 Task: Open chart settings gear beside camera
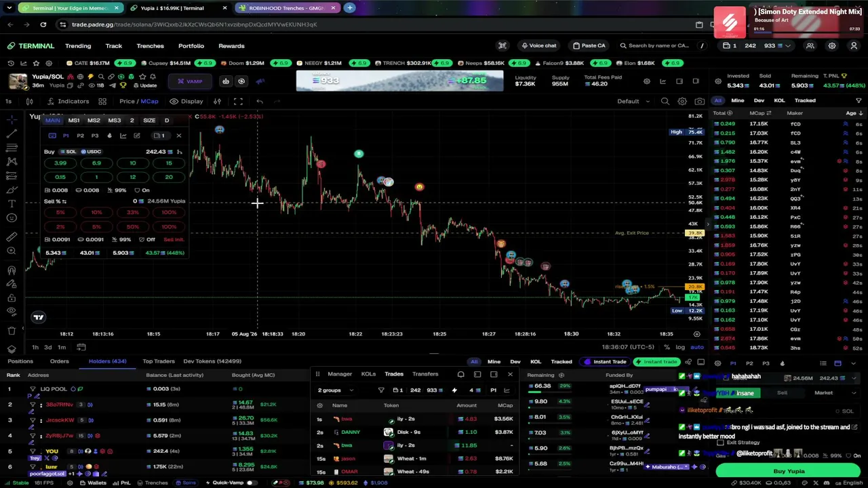tap(682, 102)
